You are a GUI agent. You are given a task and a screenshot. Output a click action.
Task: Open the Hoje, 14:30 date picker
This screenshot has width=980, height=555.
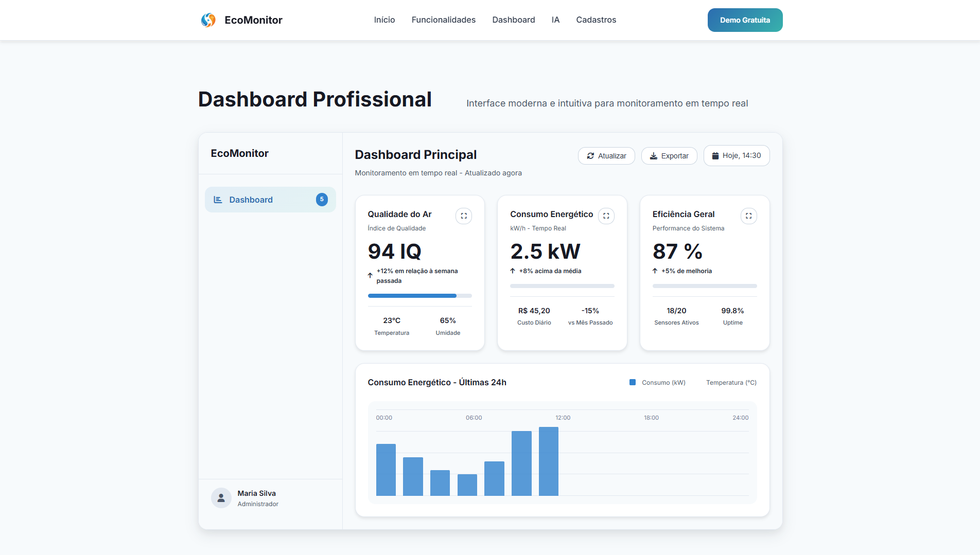pos(737,156)
